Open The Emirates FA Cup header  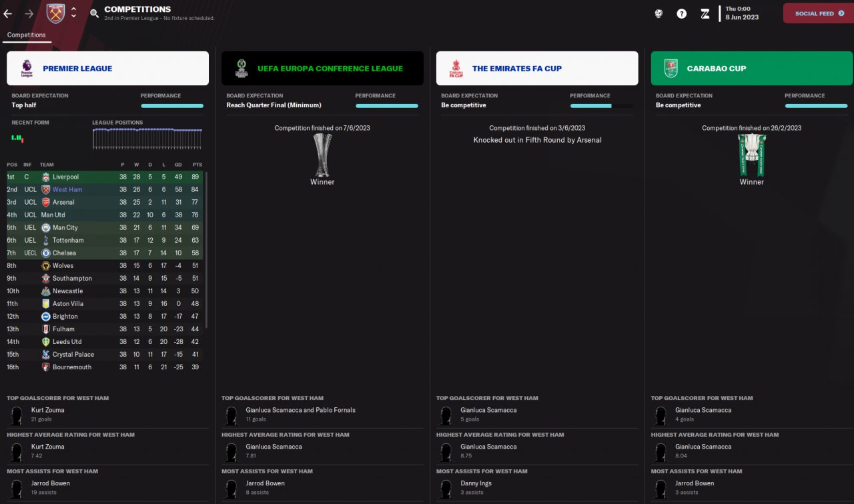(537, 68)
